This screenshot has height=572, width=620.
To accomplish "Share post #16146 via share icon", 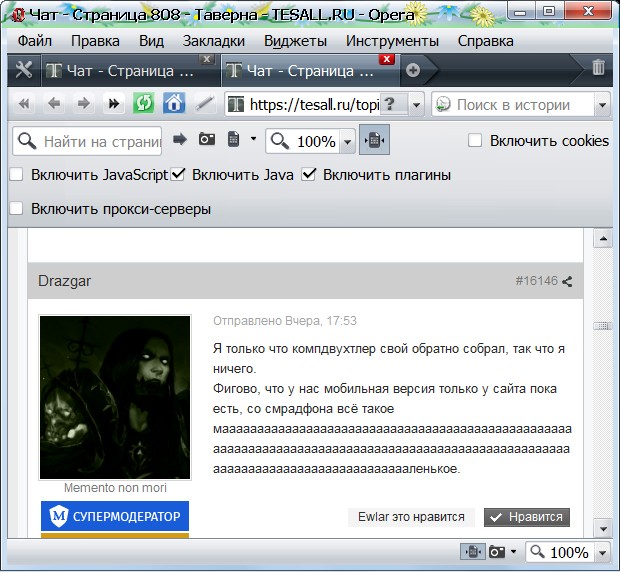I will coord(567,281).
